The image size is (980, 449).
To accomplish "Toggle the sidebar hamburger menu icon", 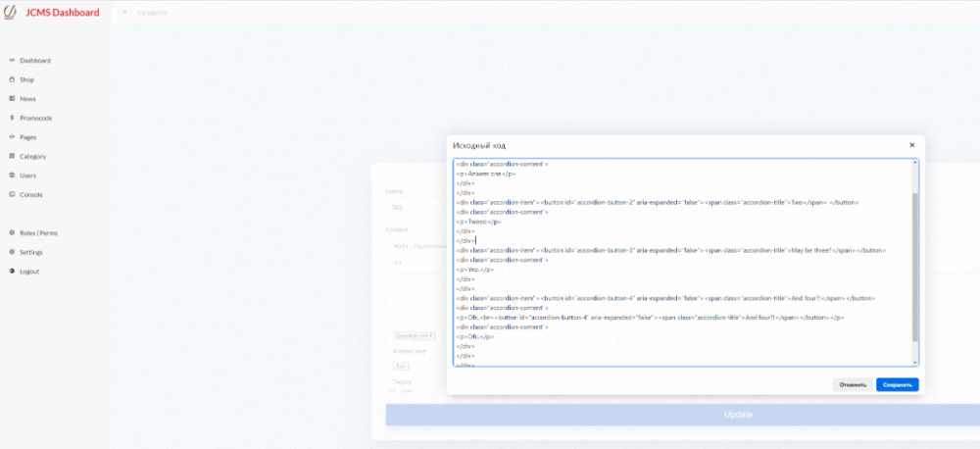I will click(x=124, y=13).
